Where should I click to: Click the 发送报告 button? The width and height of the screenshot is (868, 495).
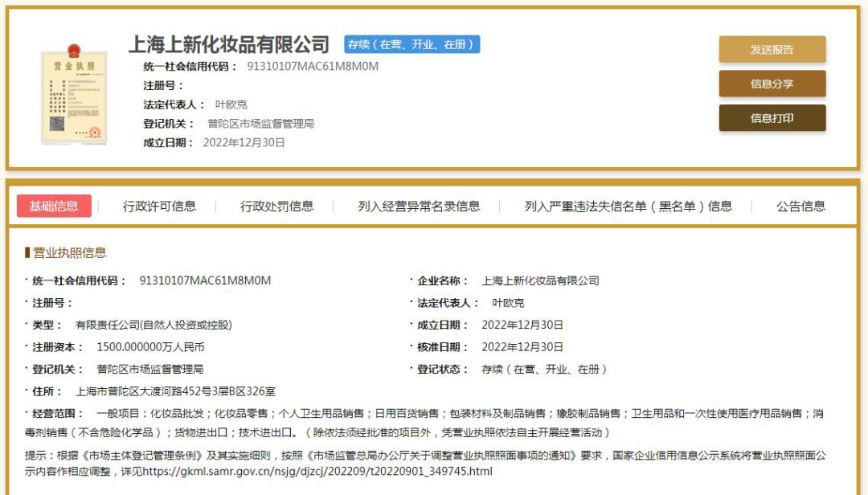[772, 49]
